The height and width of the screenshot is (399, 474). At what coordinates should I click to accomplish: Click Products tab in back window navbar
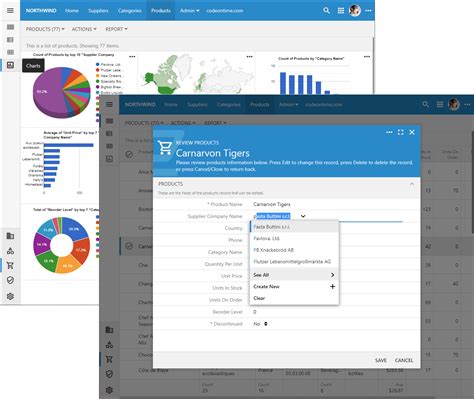(161, 11)
